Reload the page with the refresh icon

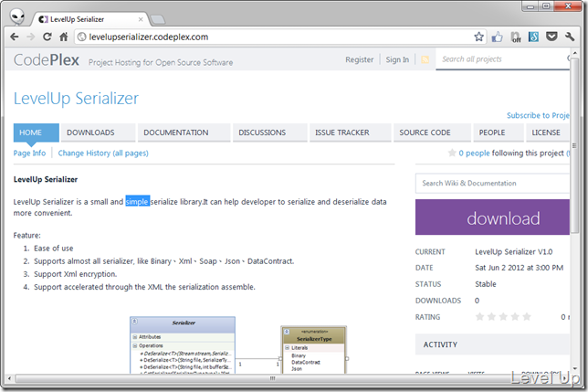tap(47, 37)
